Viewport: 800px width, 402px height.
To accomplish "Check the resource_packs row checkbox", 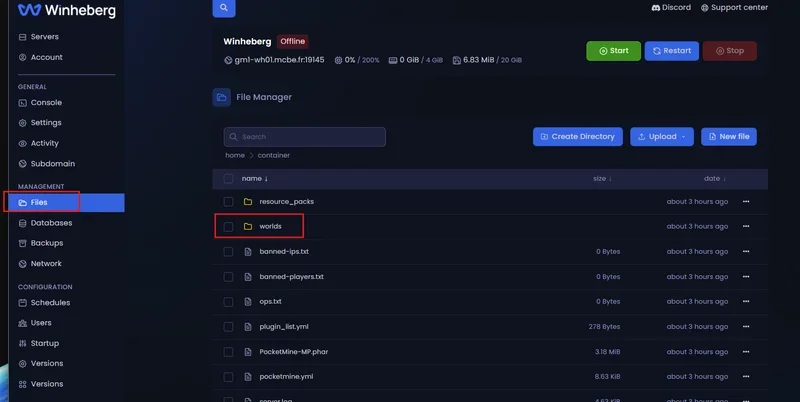I will (x=229, y=202).
